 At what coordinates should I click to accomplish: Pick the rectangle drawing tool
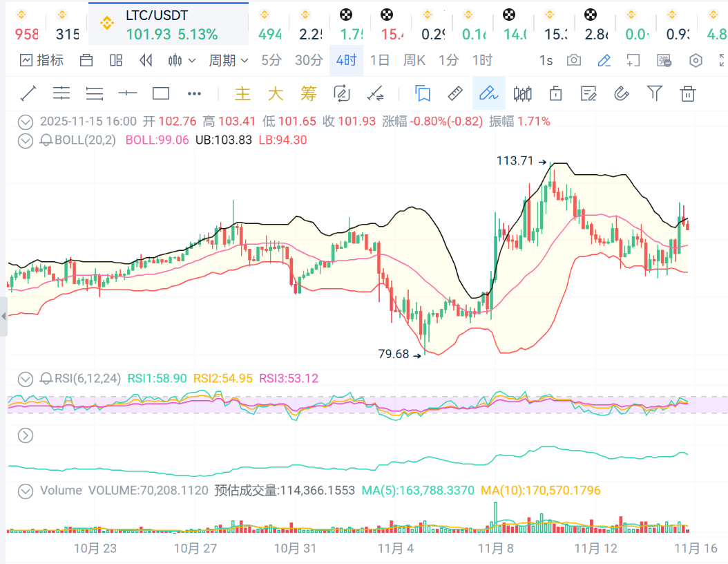161,93
